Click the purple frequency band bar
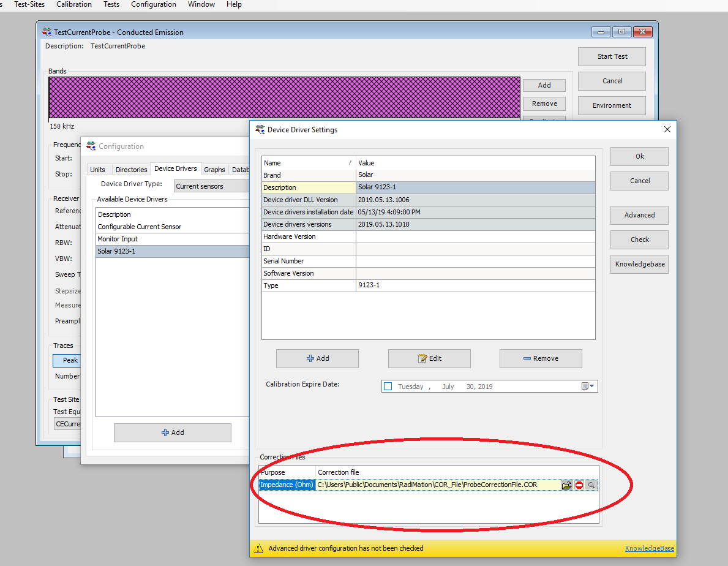The width and height of the screenshot is (728, 566). click(284, 97)
